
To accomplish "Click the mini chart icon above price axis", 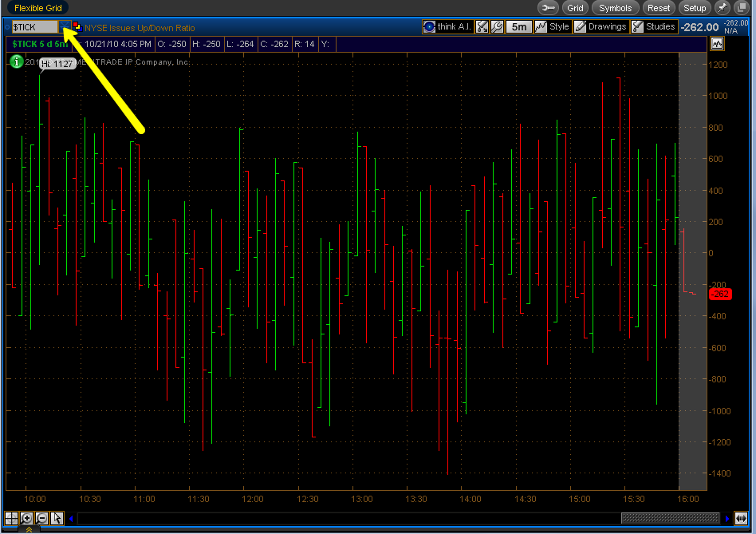I will 717,44.
